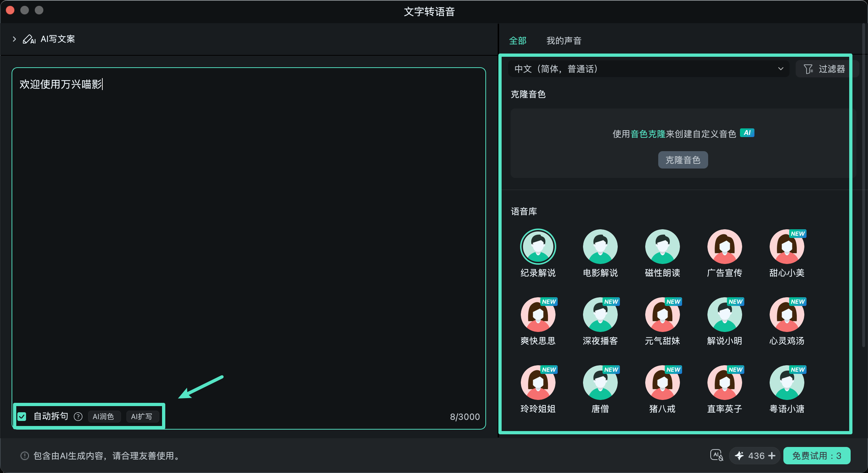
Task: Click the 8/3000 character count
Action: (465, 417)
